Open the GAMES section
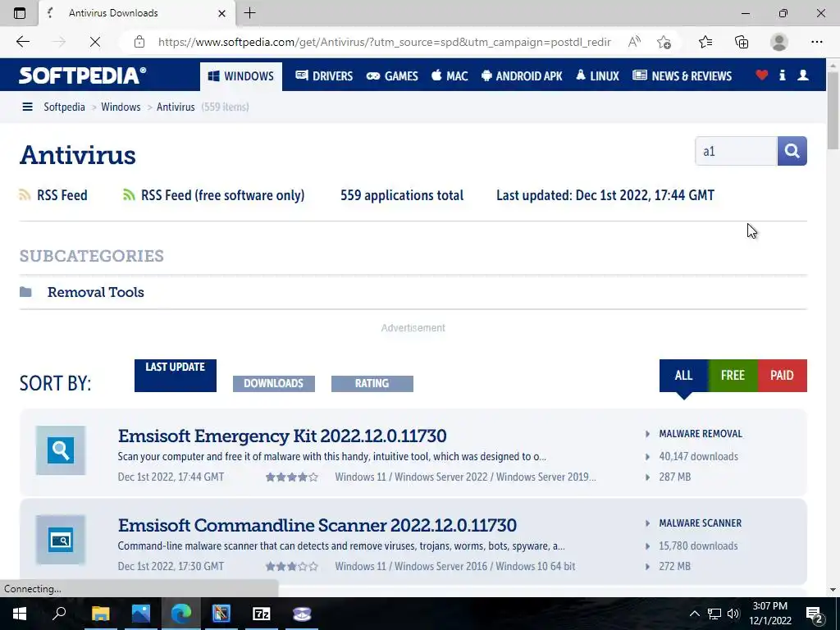 point(392,76)
